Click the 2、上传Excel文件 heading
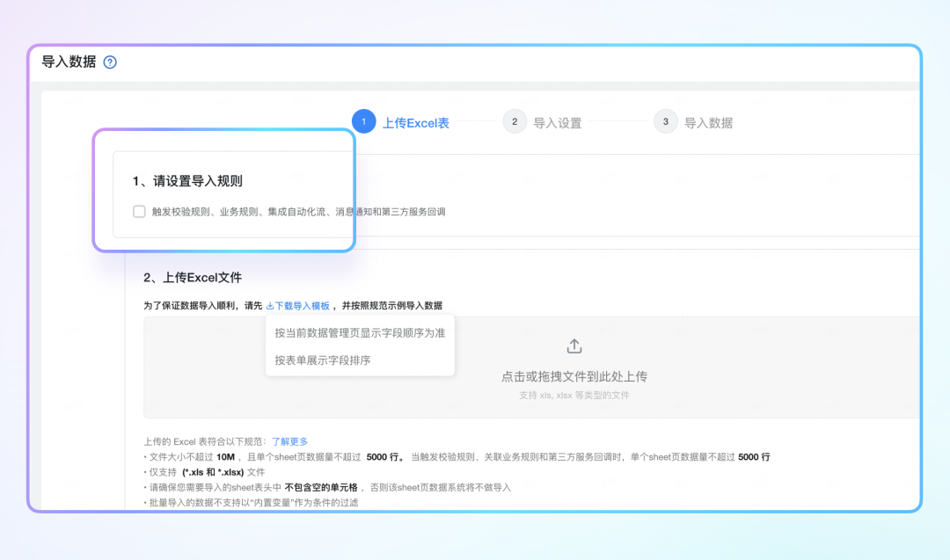This screenshot has width=950, height=560. tap(192, 278)
